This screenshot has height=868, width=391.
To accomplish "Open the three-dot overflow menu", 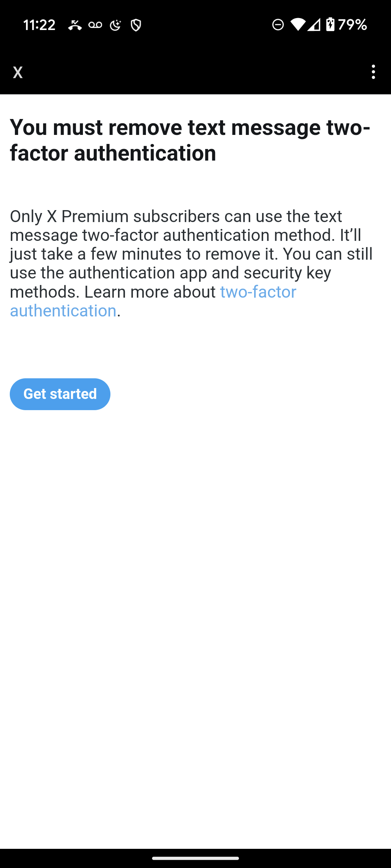I will [x=373, y=72].
